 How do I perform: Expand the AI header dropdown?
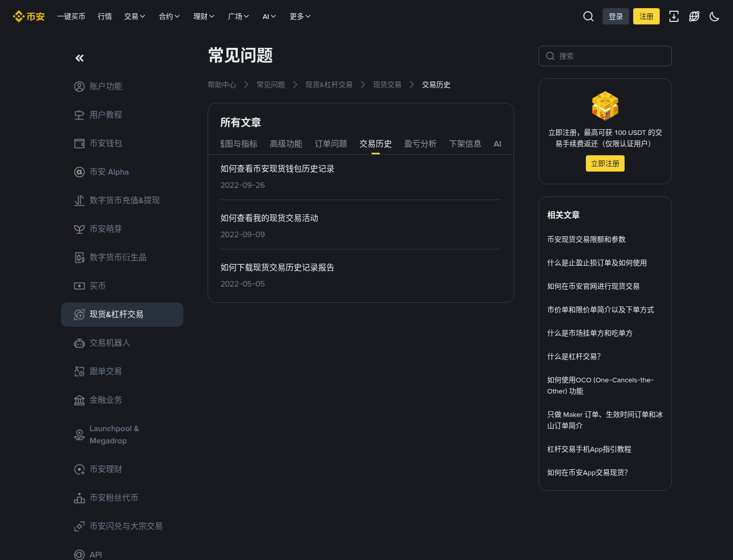coord(269,16)
